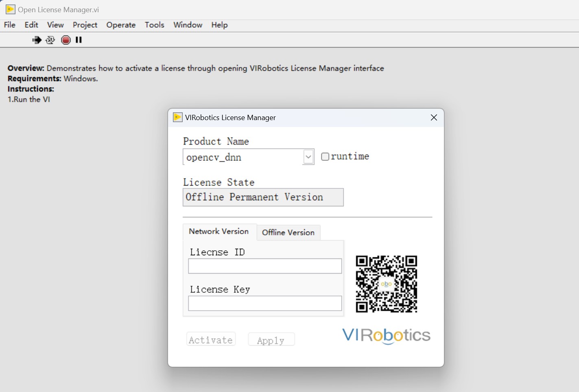
Task: Open the Operate menu
Action: 121,25
